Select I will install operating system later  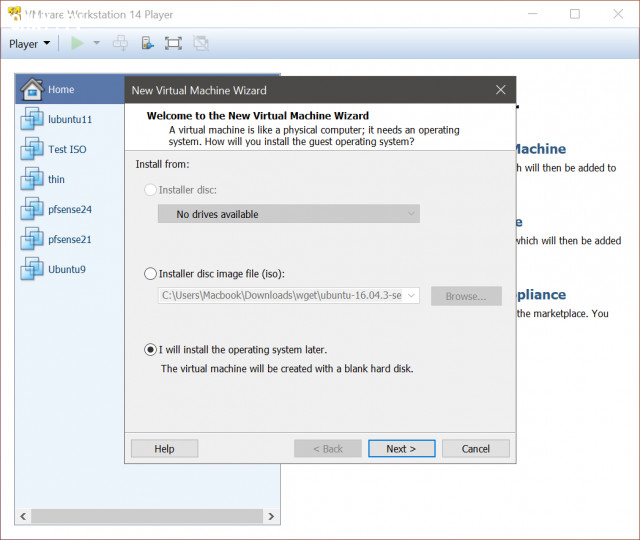tap(150, 350)
